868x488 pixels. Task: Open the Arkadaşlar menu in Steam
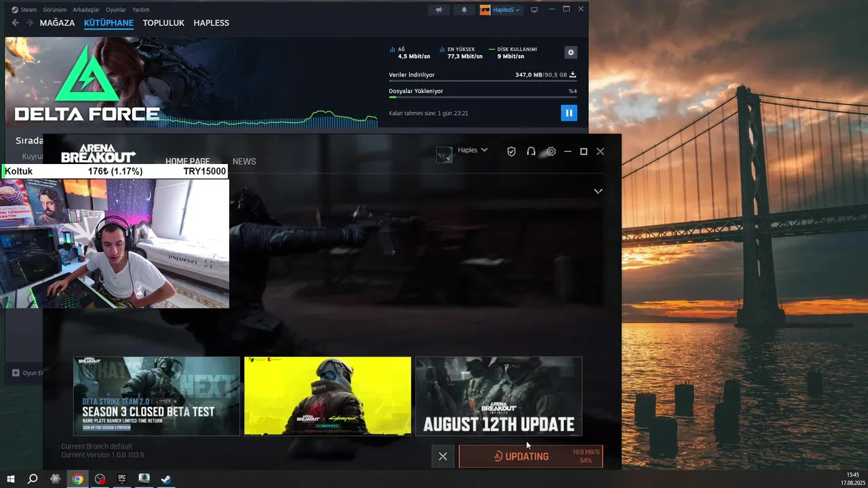pyautogui.click(x=86, y=9)
